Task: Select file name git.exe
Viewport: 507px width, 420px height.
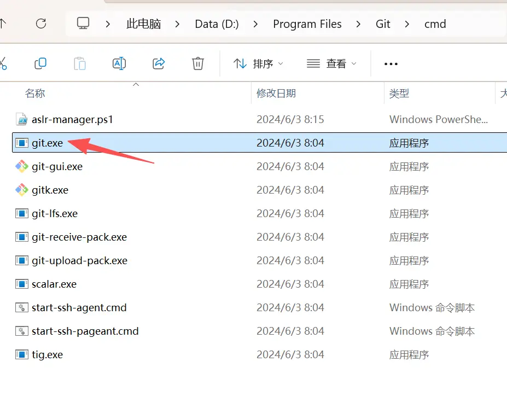Action: pyautogui.click(x=47, y=143)
